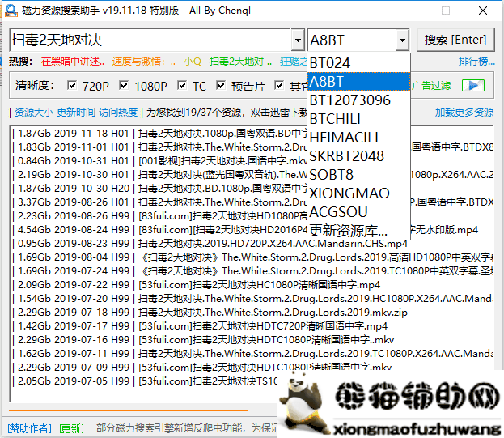Click the 赞助作者 link in status bar
Viewport: 504px width, 438px height.
pos(28,427)
